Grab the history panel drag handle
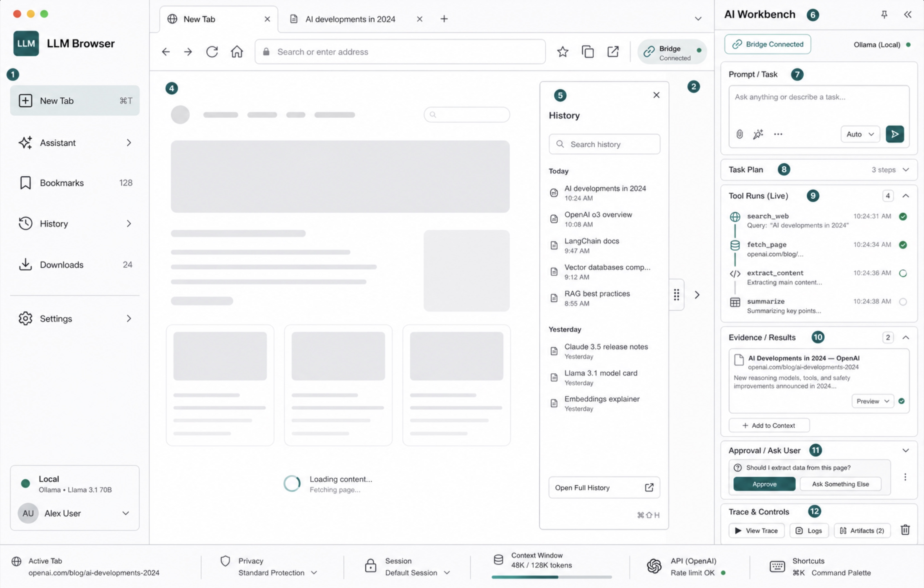The height and width of the screenshot is (588, 924). click(x=677, y=295)
